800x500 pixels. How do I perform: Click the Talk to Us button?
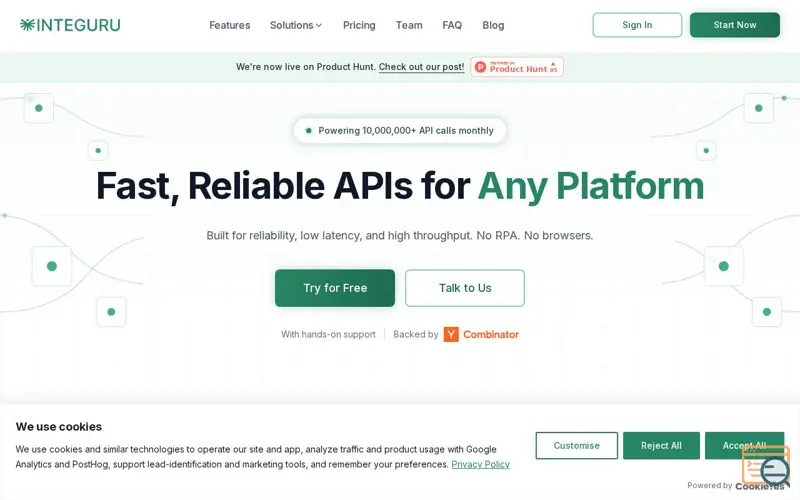coord(465,288)
